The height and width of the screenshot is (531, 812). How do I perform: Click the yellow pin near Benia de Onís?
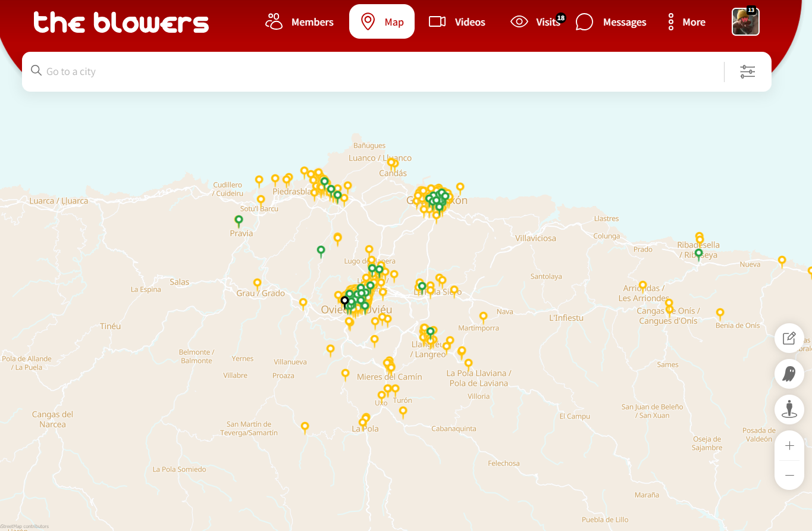tap(720, 314)
